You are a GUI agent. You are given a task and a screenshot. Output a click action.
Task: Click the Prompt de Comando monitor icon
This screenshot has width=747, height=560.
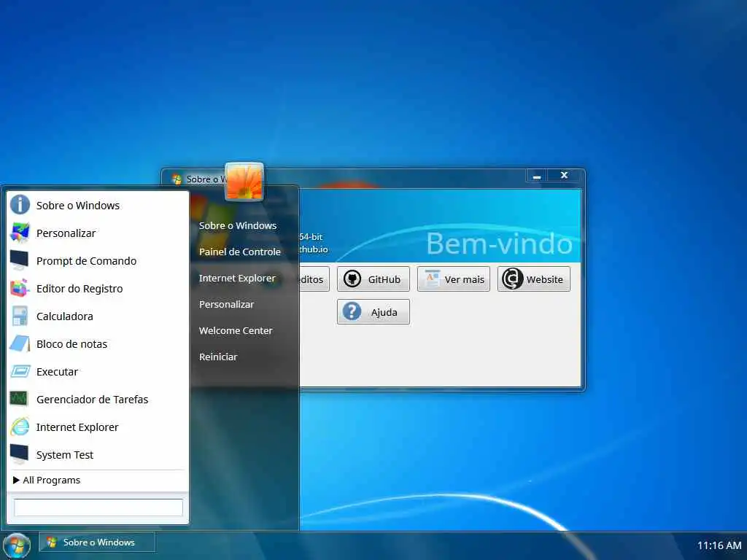20,260
